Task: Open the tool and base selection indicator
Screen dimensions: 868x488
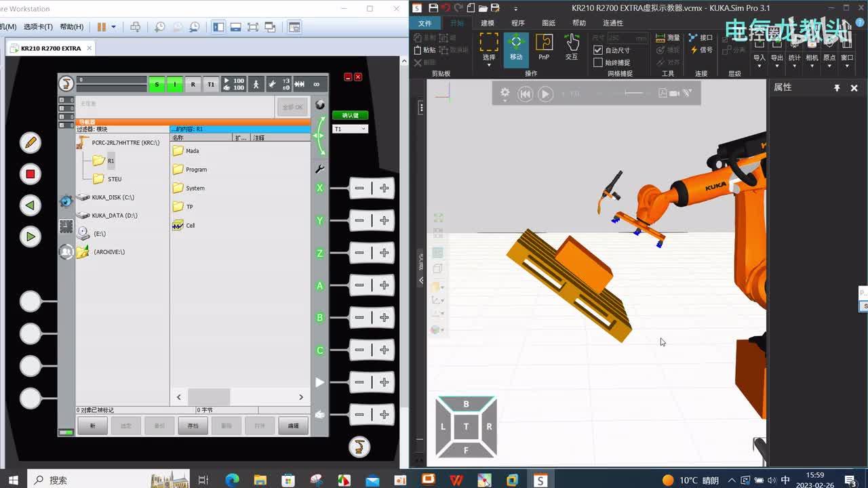Action: coord(279,84)
